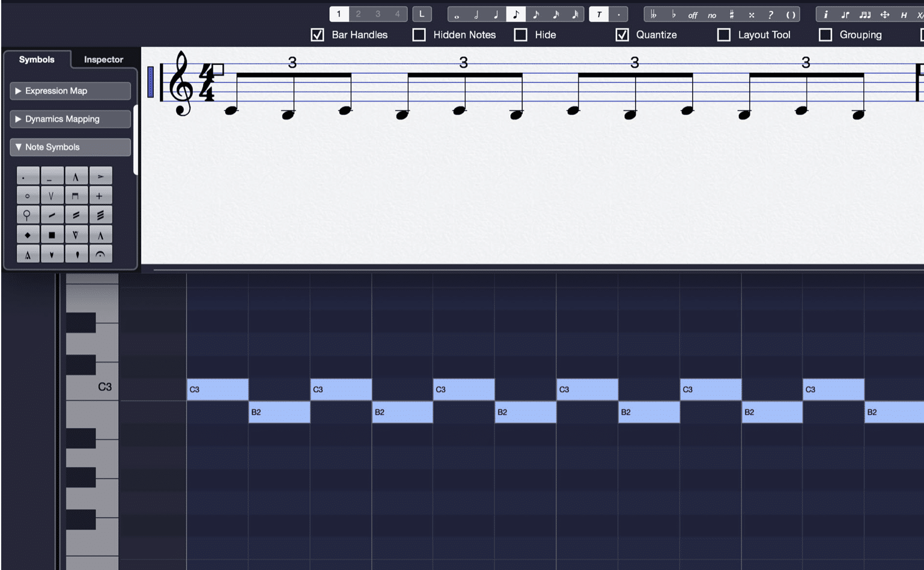Viewport: 924px width, 570px height.
Task: Enable the Grouping checkbox
Action: tap(825, 35)
